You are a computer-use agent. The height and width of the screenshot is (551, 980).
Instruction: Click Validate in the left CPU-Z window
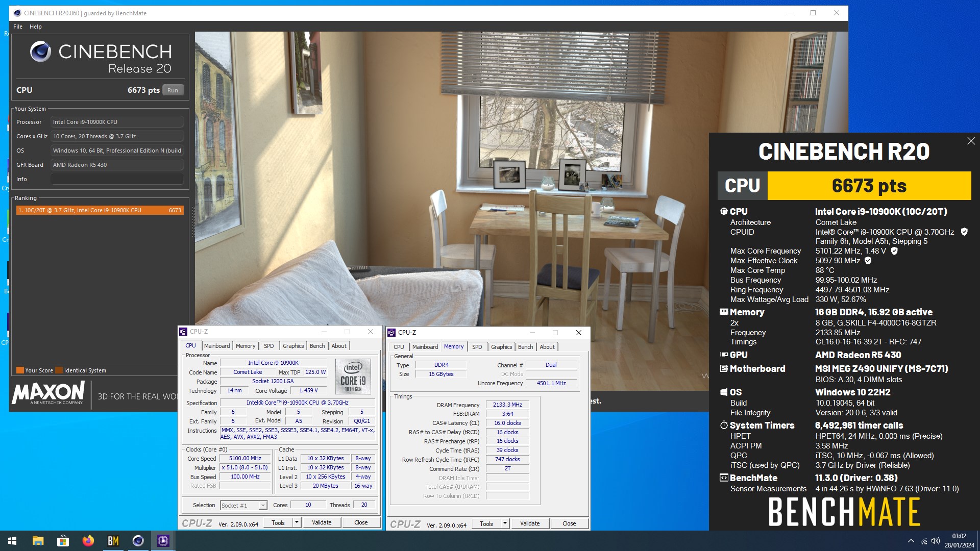(x=322, y=522)
